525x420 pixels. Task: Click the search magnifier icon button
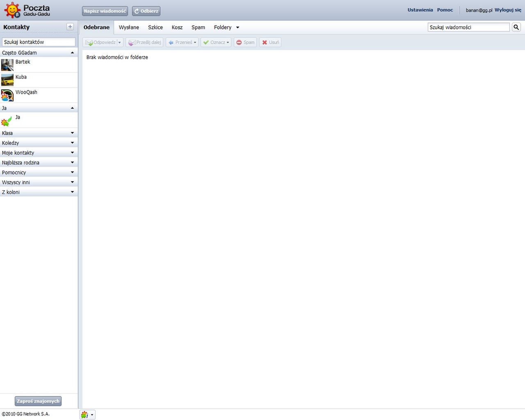coord(516,27)
